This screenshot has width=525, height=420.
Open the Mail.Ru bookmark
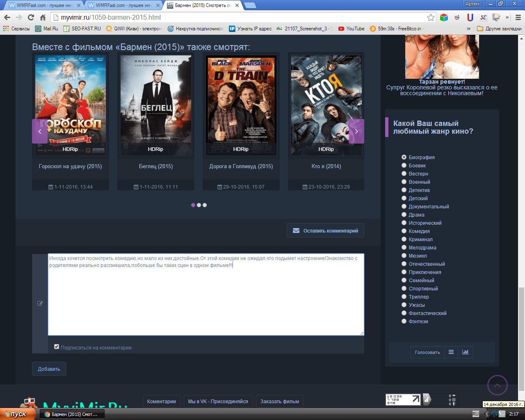pos(46,29)
